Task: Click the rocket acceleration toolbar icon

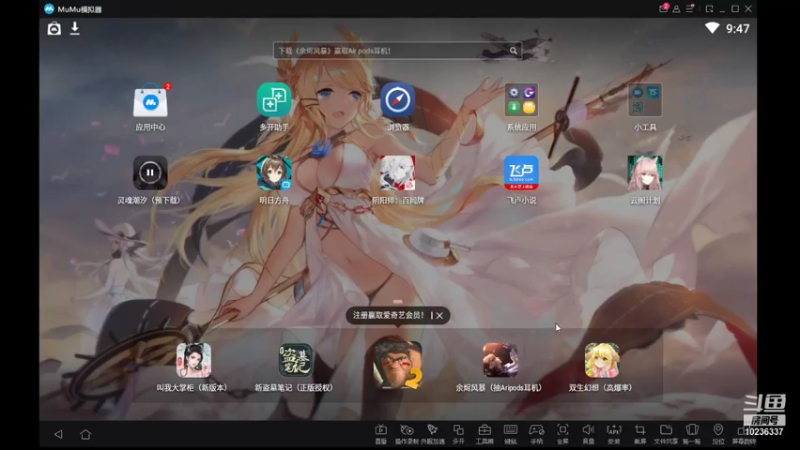Action: point(433,433)
